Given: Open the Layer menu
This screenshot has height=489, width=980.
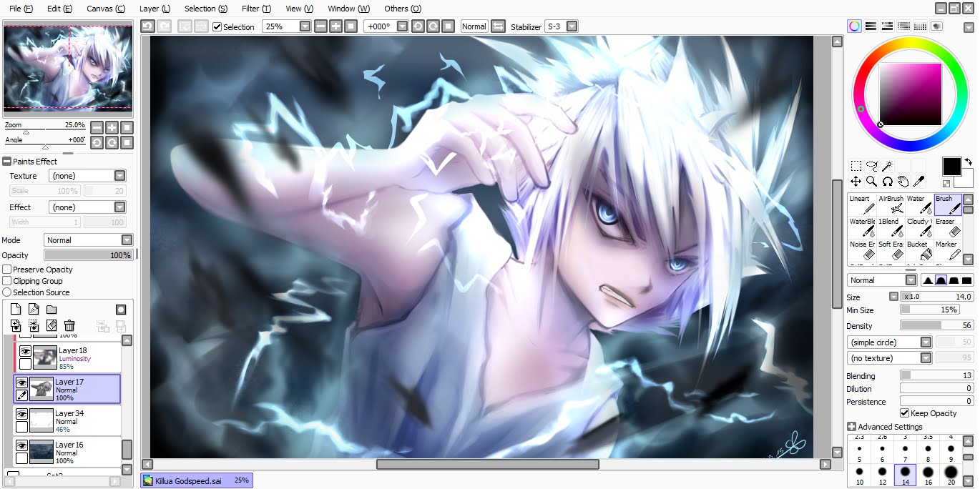Looking at the screenshot, I should coord(154,9).
